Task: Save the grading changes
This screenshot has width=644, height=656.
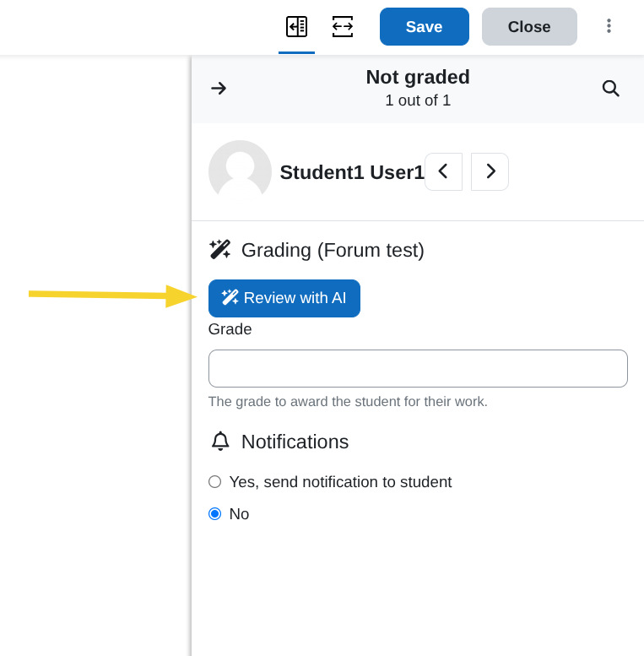Action: coord(424,27)
